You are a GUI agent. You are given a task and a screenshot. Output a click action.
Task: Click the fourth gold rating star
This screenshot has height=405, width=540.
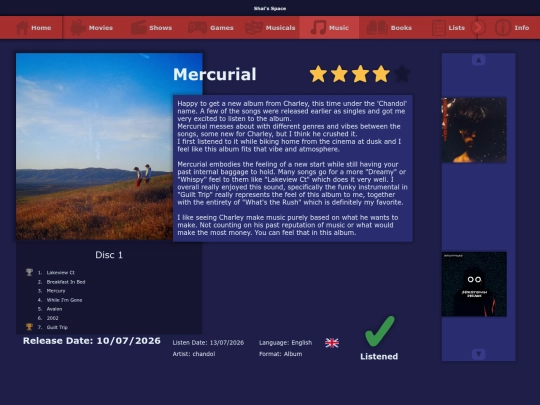click(381, 74)
